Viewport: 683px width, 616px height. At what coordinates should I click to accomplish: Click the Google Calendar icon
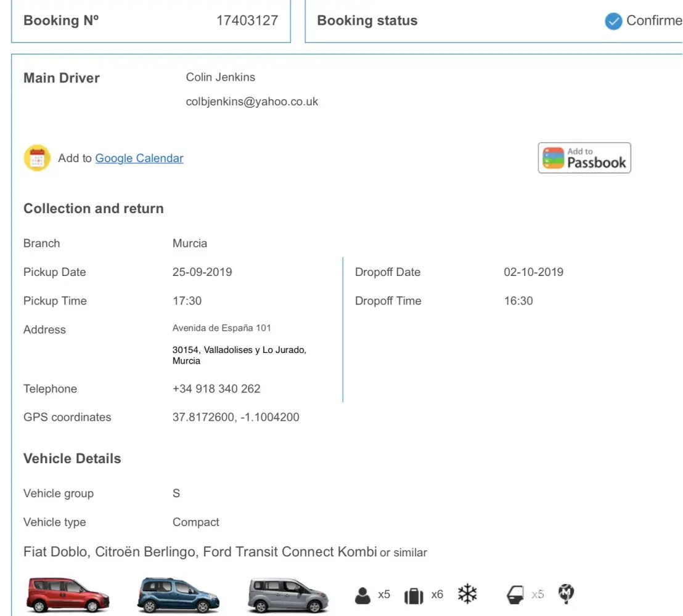click(x=37, y=158)
